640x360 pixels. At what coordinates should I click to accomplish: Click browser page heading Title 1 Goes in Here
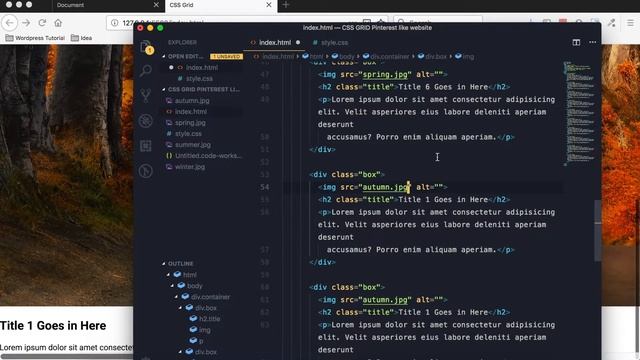pos(53,326)
